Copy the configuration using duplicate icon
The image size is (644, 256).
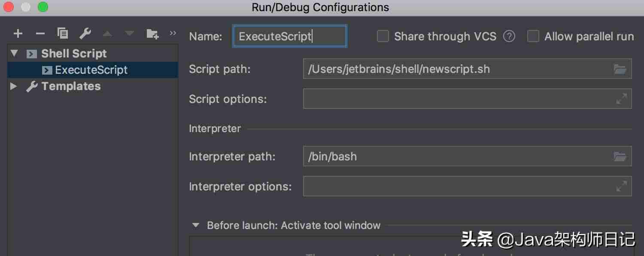(x=63, y=33)
